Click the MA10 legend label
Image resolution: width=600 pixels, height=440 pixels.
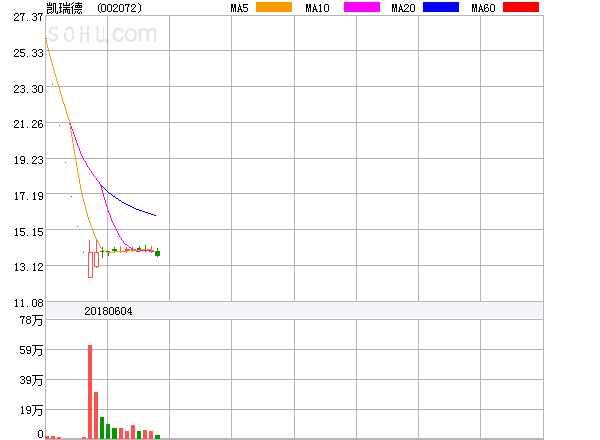click(317, 8)
